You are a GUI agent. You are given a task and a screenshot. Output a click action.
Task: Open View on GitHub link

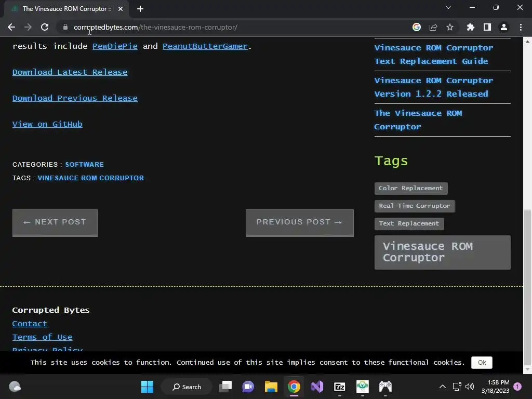point(47,124)
